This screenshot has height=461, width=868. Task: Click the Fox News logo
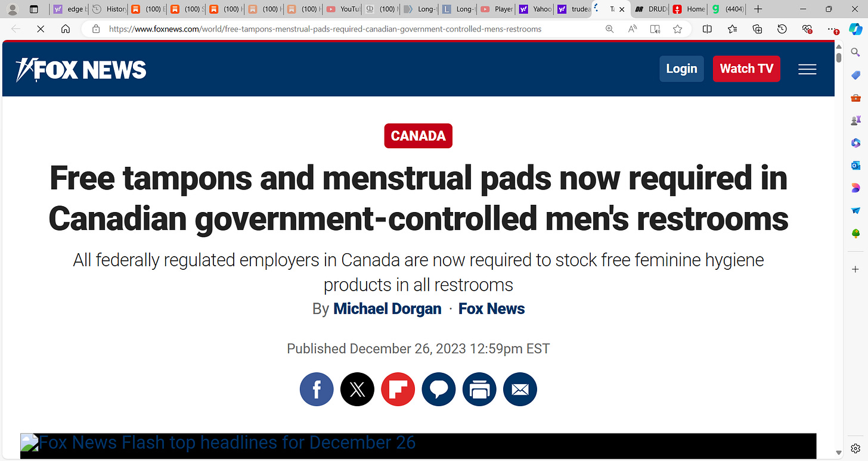pos(81,70)
